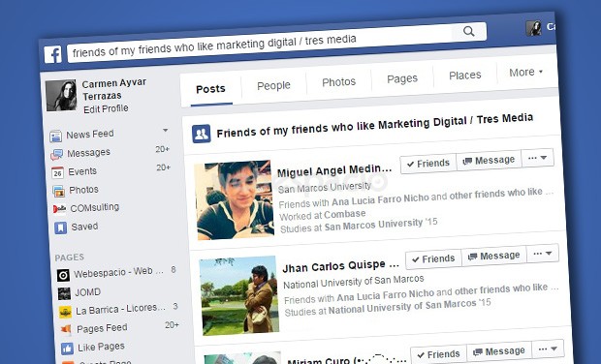This screenshot has height=364, width=601.
Task: Click the search query input field
Action: click(261, 44)
